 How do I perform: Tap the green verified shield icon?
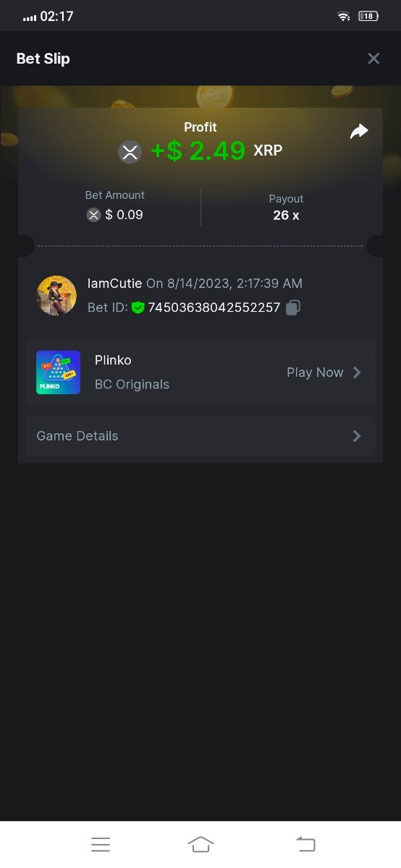pos(138,307)
